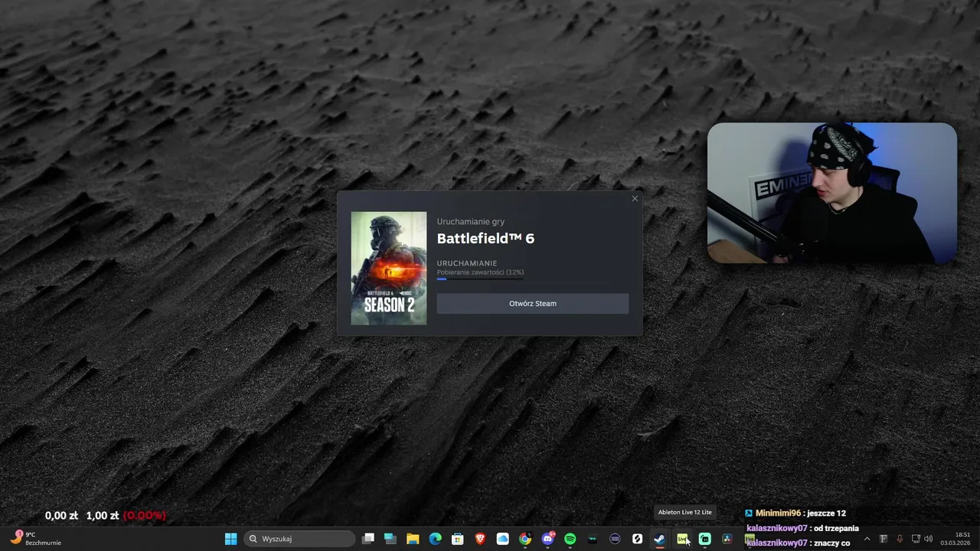Open the taskbar app with keyboard-window icon
This screenshot has width=980, height=551.
(x=390, y=539)
